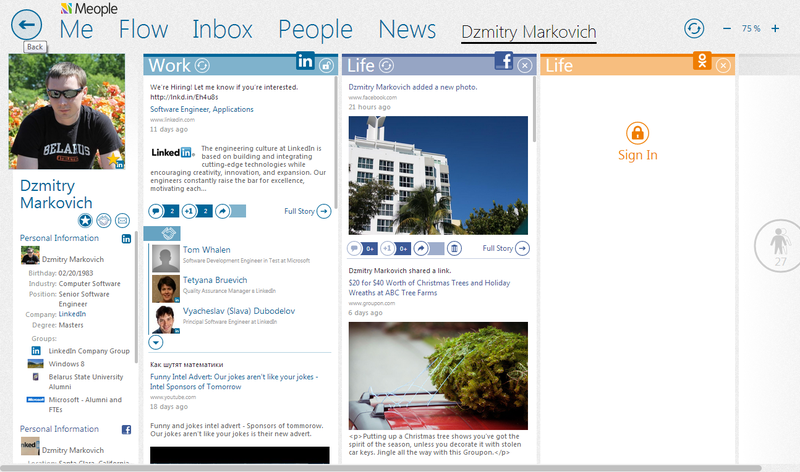Click the bottom horizontal scrollbar

tap(381, 468)
